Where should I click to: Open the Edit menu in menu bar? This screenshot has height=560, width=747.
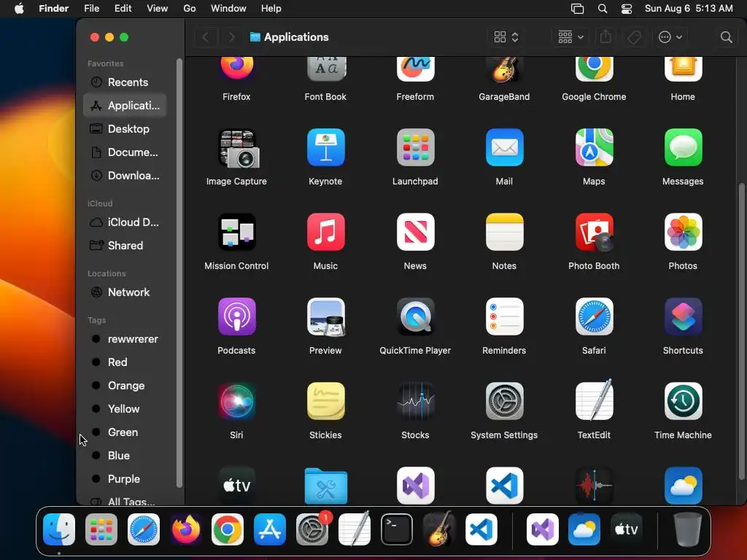123,9
